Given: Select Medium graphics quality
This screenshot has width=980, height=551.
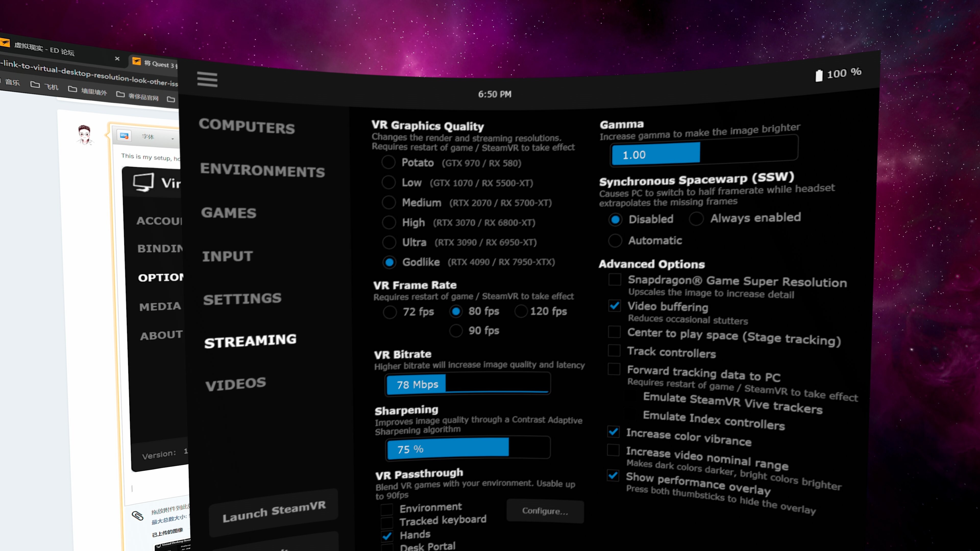Looking at the screenshot, I should 389,202.
